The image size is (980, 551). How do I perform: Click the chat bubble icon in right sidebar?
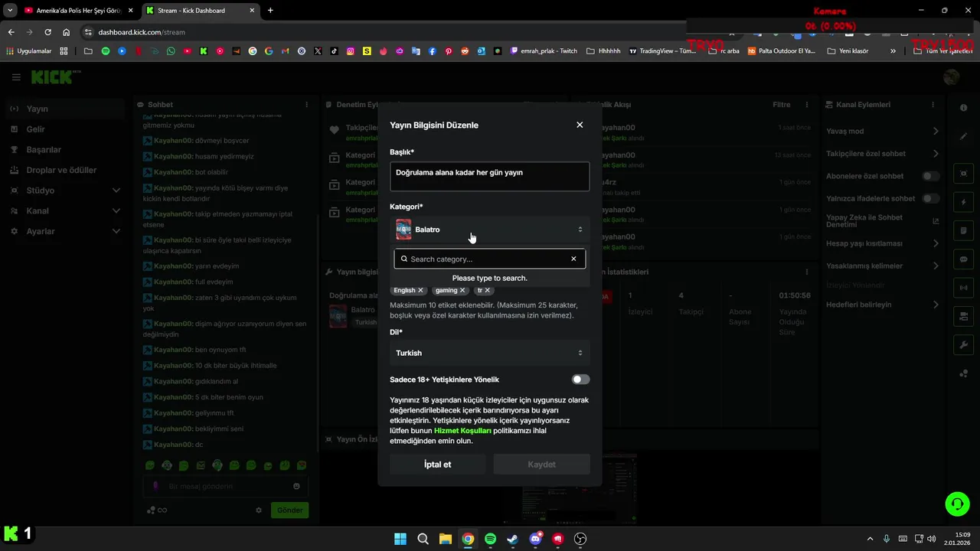pyautogui.click(x=964, y=259)
